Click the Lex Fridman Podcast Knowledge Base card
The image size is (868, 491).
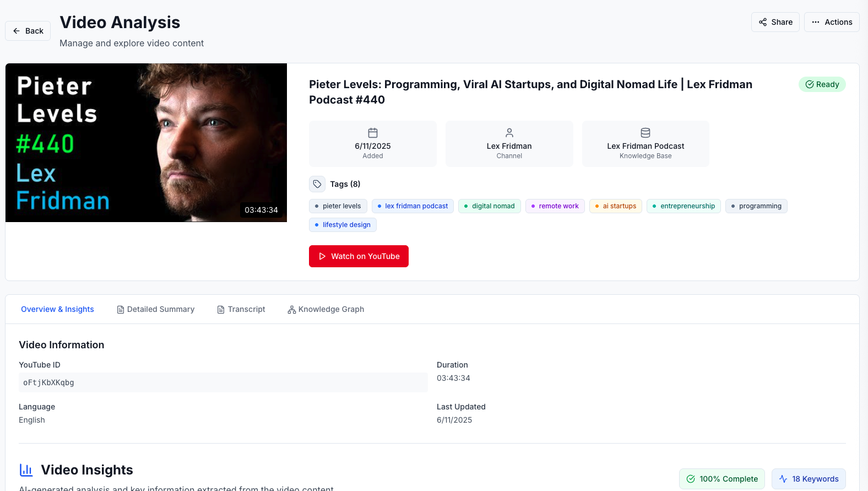coord(645,144)
